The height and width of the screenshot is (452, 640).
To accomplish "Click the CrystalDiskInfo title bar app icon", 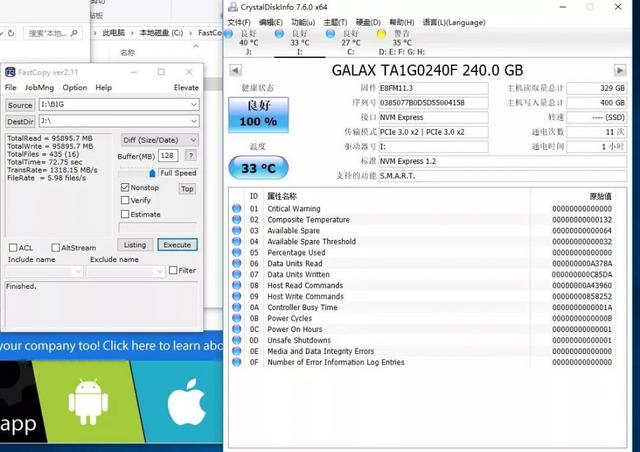I will (x=233, y=7).
